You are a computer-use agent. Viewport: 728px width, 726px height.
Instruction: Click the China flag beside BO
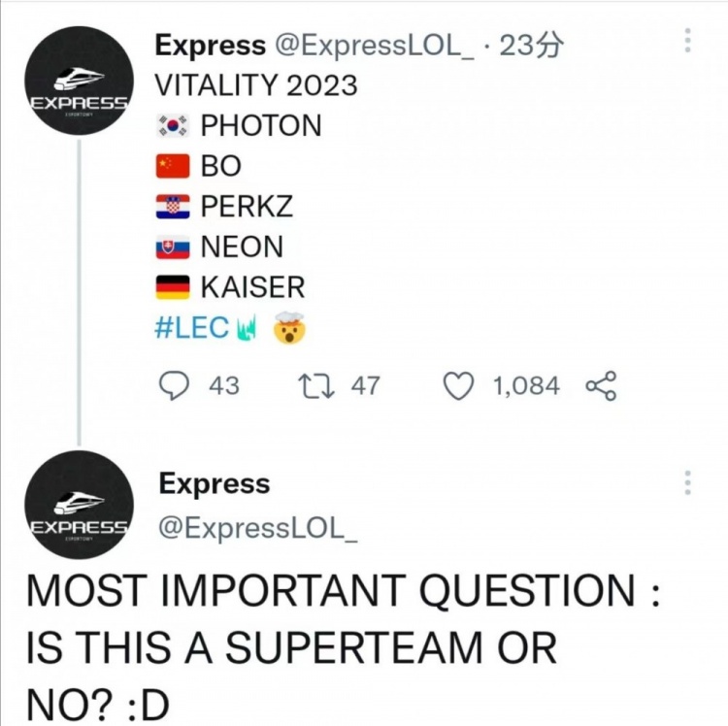pyautogui.click(x=173, y=167)
